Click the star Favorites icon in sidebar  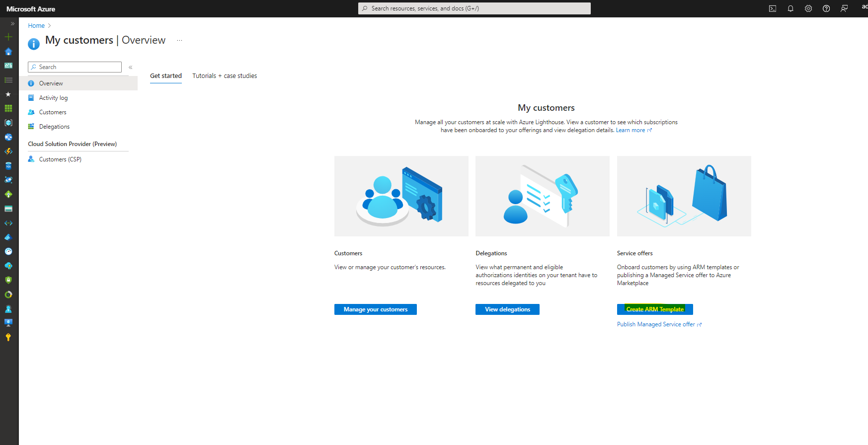pyautogui.click(x=8, y=94)
